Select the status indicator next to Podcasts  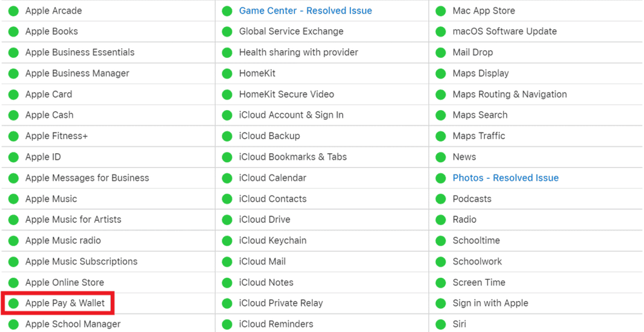click(441, 199)
